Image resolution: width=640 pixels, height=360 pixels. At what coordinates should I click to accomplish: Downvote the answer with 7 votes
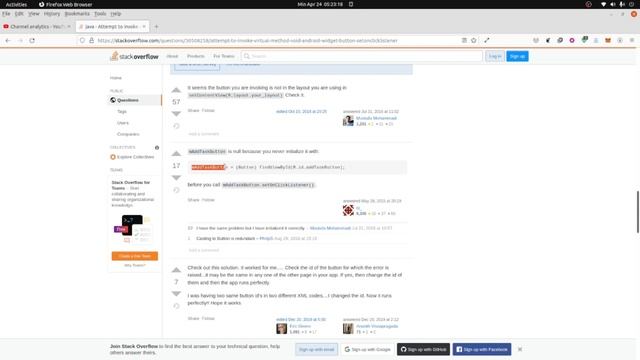coord(176,293)
